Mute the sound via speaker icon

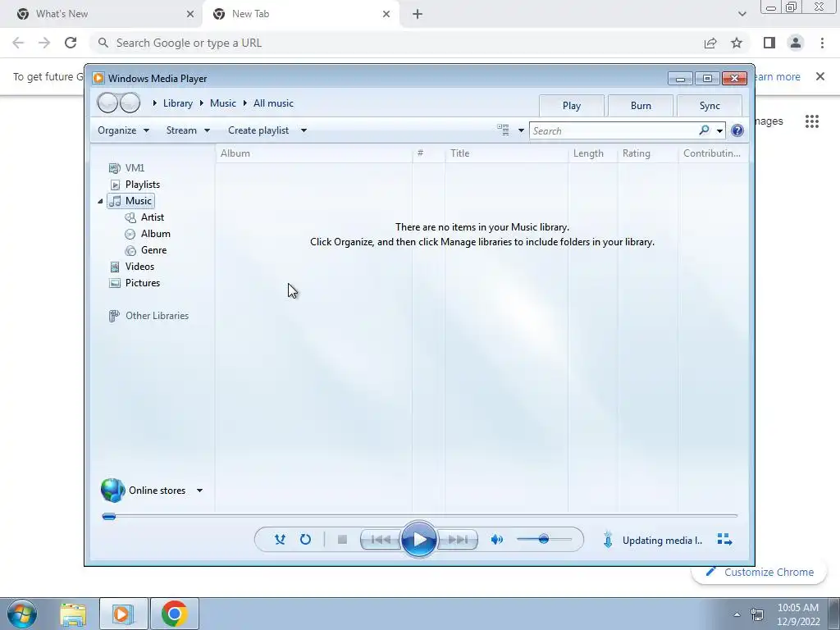[x=496, y=540]
